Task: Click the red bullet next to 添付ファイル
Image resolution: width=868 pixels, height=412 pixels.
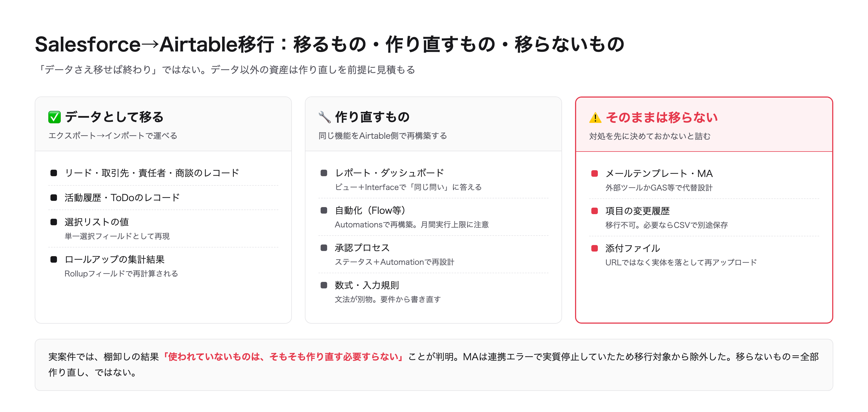Action: coord(594,248)
